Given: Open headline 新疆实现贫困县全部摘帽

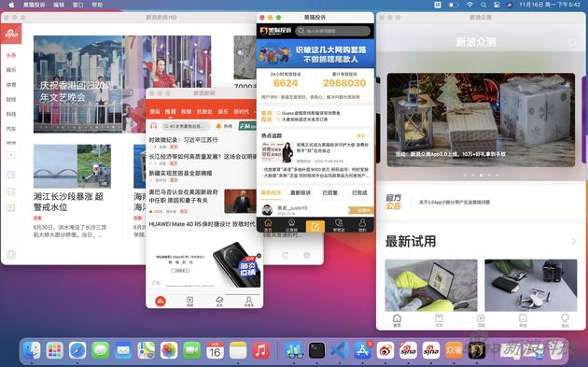Looking at the screenshot, I should [181, 173].
